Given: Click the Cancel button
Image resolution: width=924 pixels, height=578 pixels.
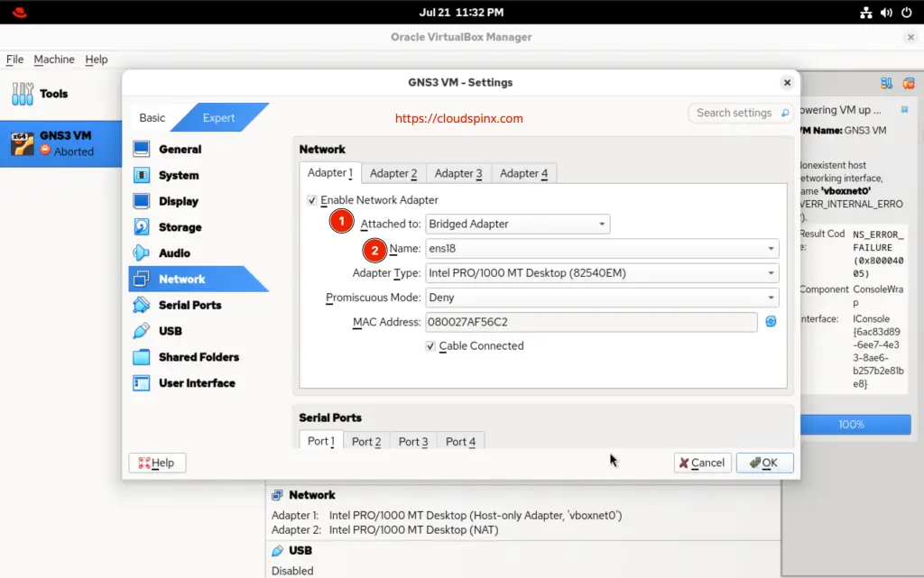Looking at the screenshot, I should 702,463.
